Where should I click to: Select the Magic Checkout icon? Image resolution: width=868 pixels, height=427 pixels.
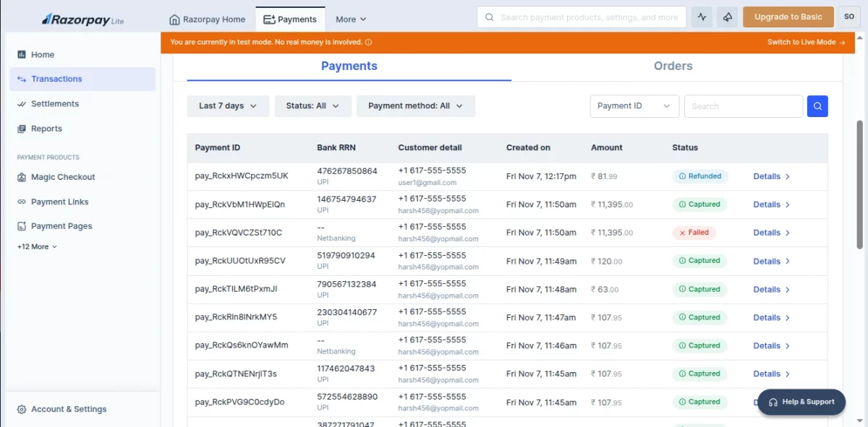coord(22,176)
